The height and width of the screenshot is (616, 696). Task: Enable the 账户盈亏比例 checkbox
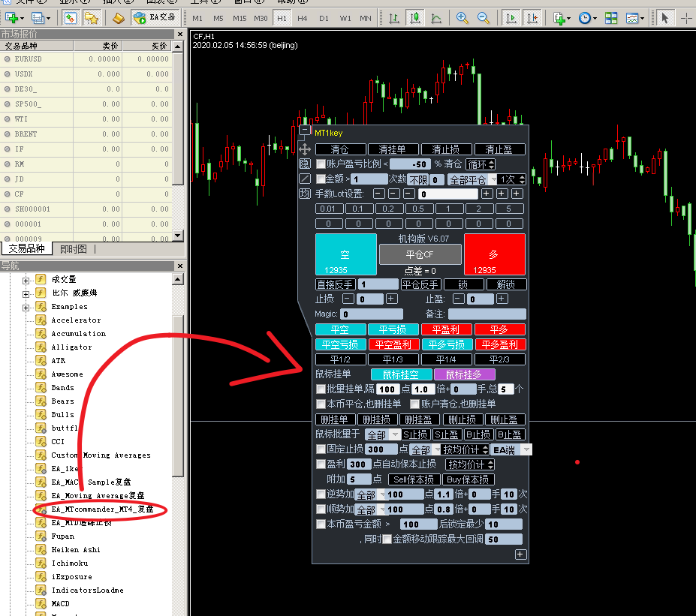click(x=321, y=164)
